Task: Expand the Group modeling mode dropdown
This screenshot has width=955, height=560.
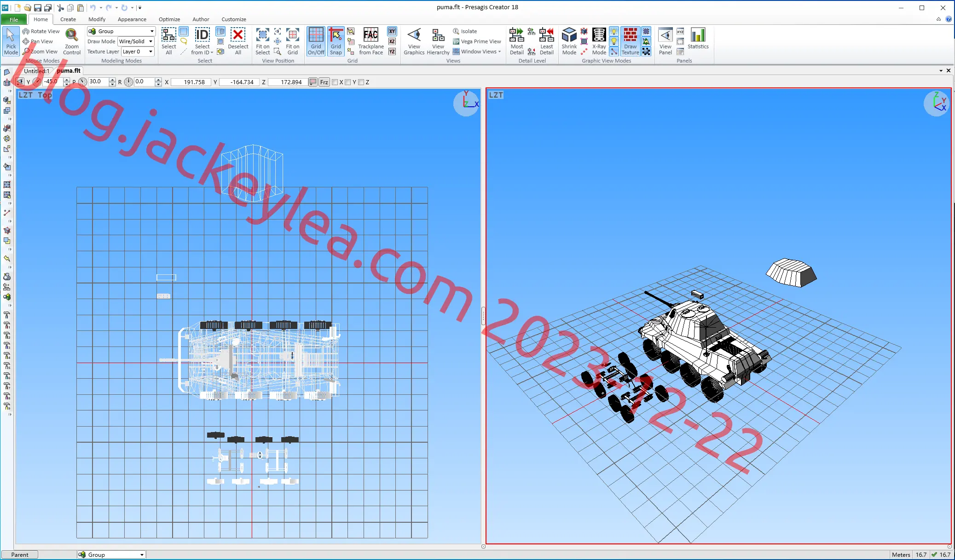Action: (x=152, y=31)
